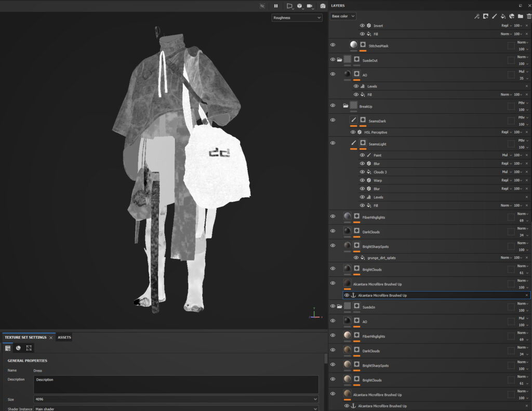
Task: Open the Base color channel dropdown
Action: pos(343,16)
